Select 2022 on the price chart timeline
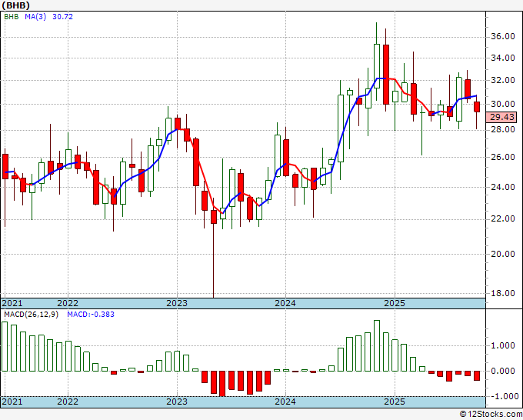This screenshot has height=420, width=523. click(68, 303)
